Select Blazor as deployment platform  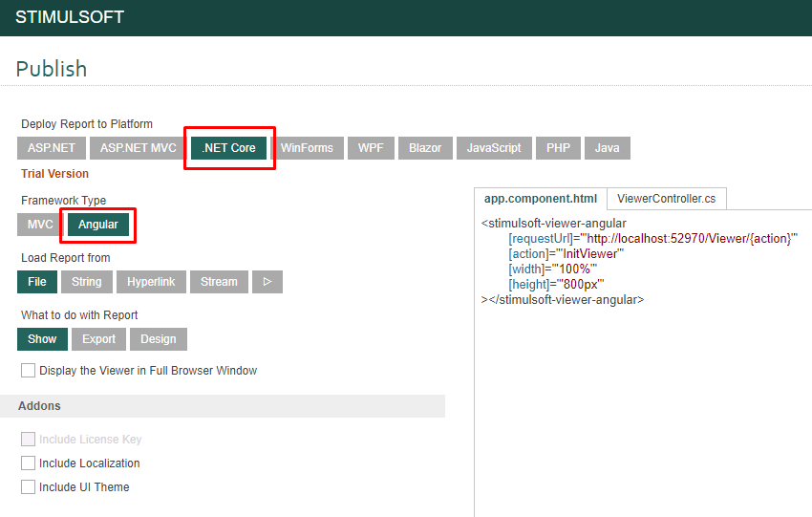coord(425,148)
